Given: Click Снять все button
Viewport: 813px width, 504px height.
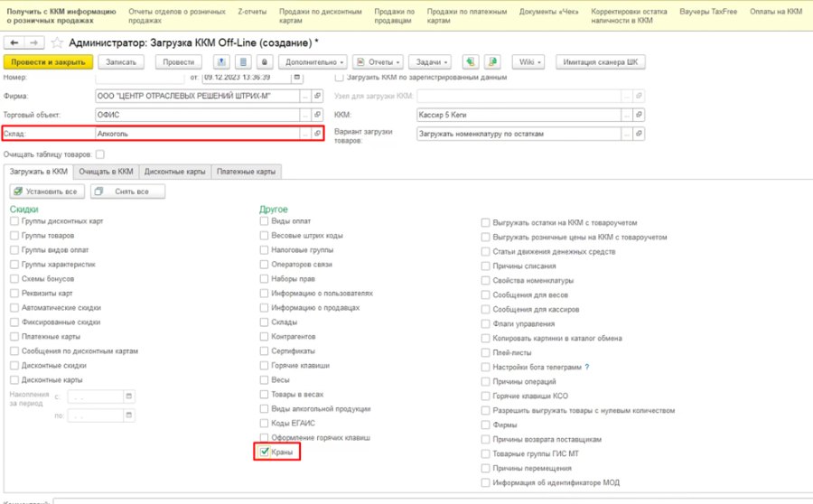Looking at the screenshot, I should [127, 191].
